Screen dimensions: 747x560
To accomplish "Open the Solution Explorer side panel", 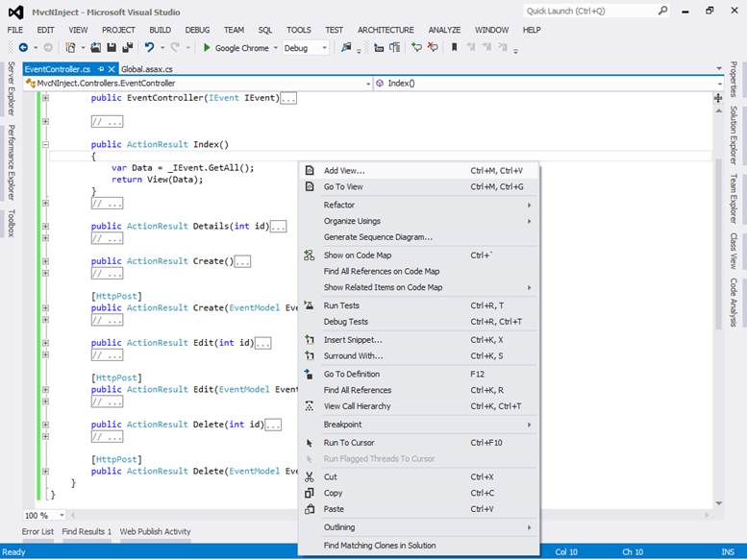I will click(x=734, y=135).
